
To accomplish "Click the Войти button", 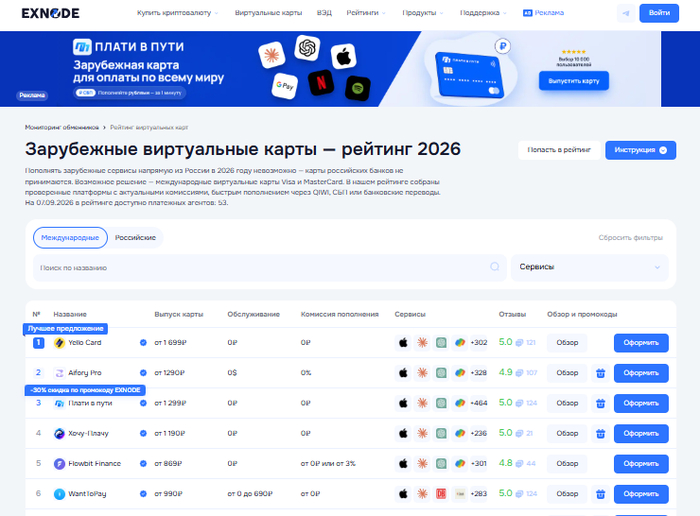I will coord(659,13).
